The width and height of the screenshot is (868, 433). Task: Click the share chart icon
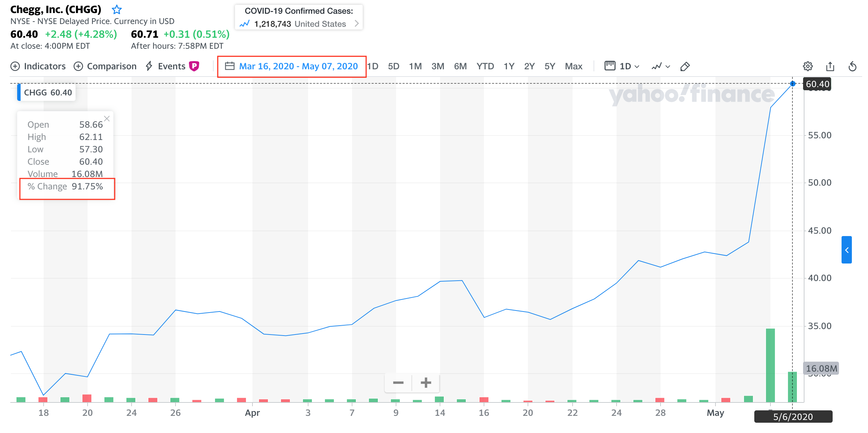click(830, 66)
